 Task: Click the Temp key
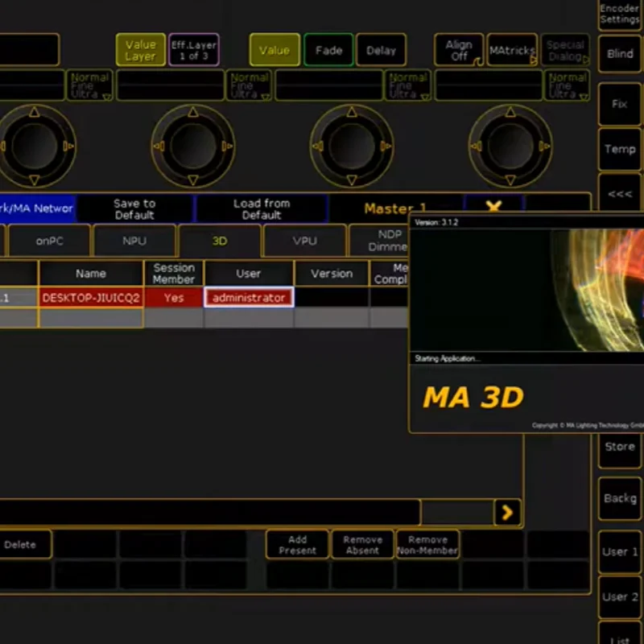(620, 149)
